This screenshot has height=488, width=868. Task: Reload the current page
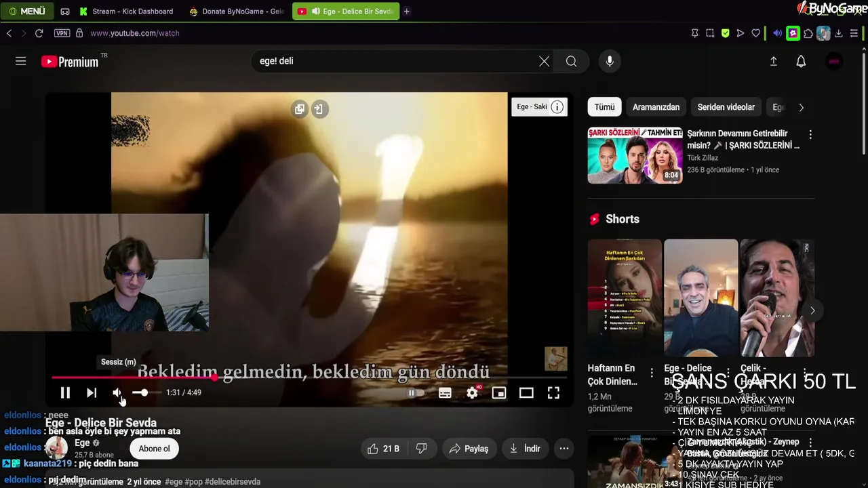[x=39, y=33]
